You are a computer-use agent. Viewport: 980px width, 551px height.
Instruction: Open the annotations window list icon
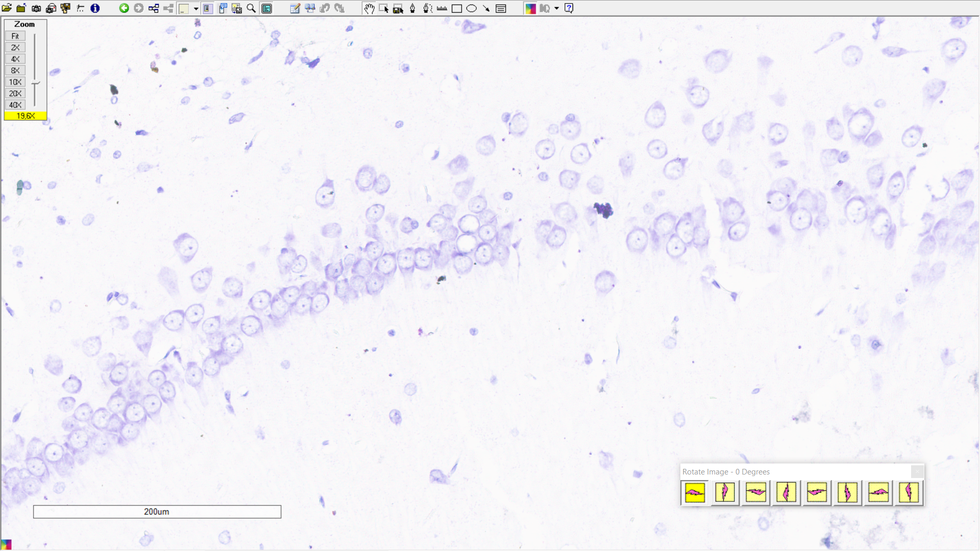(x=501, y=8)
